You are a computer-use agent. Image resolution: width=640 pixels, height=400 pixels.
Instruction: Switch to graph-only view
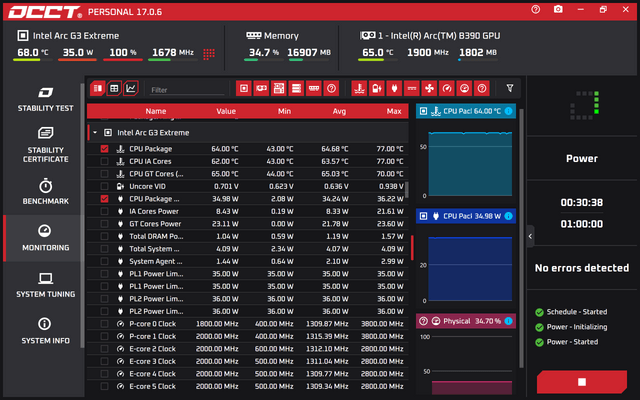pos(131,88)
